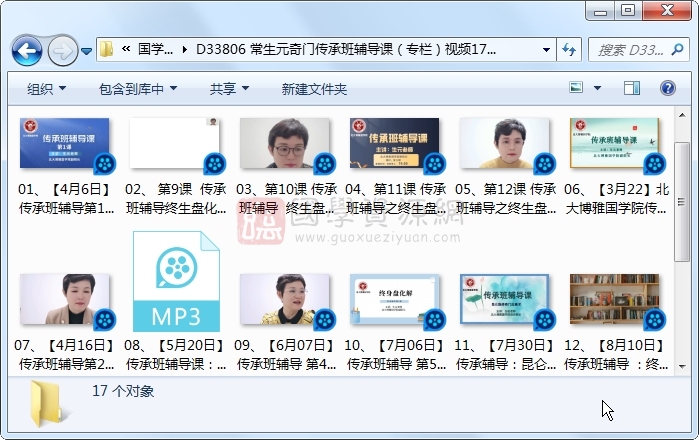Click player badge icon on 01 thumbnail
Image resolution: width=699 pixels, height=440 pixels.
click(105, 164)
